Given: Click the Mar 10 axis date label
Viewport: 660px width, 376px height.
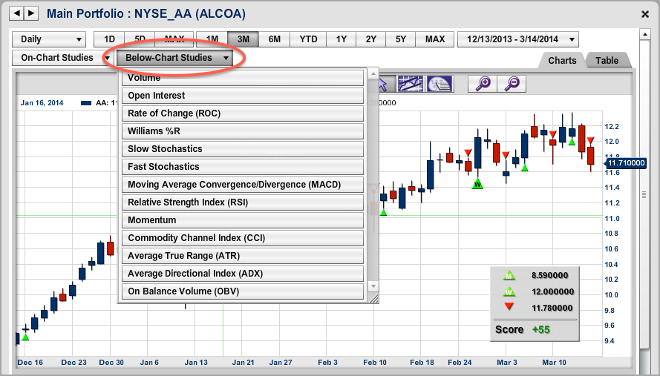Looking at the screenshot, I should coord(554,363).
